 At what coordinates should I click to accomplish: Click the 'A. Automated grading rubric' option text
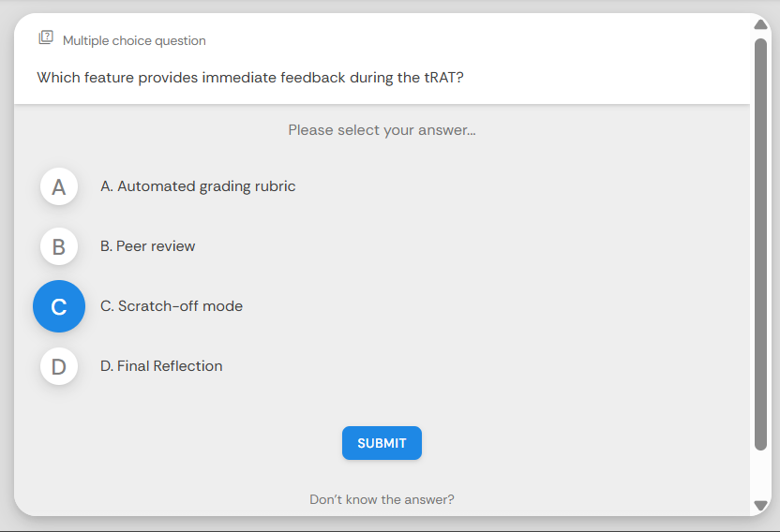point(198,186)
